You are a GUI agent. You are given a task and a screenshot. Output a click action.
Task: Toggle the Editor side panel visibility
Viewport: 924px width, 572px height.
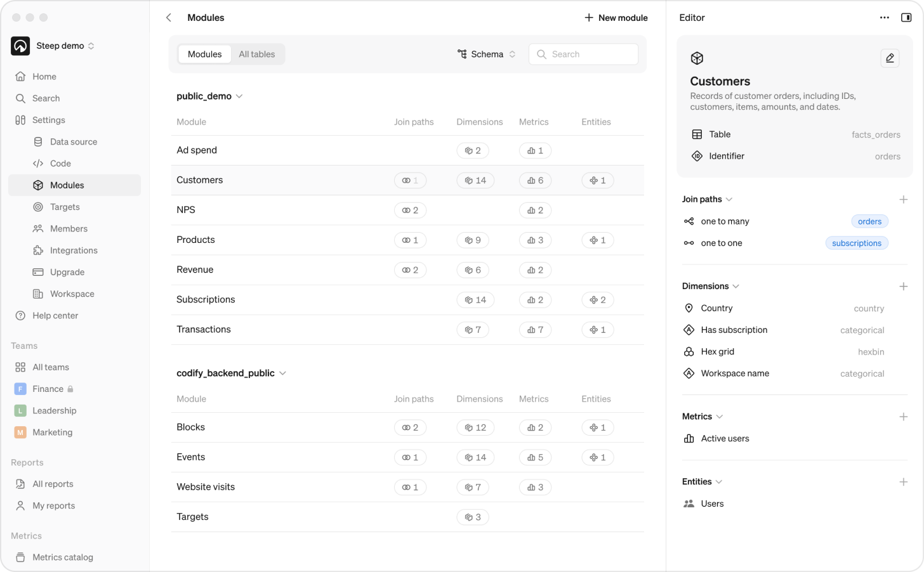click(x=906, y=17)
